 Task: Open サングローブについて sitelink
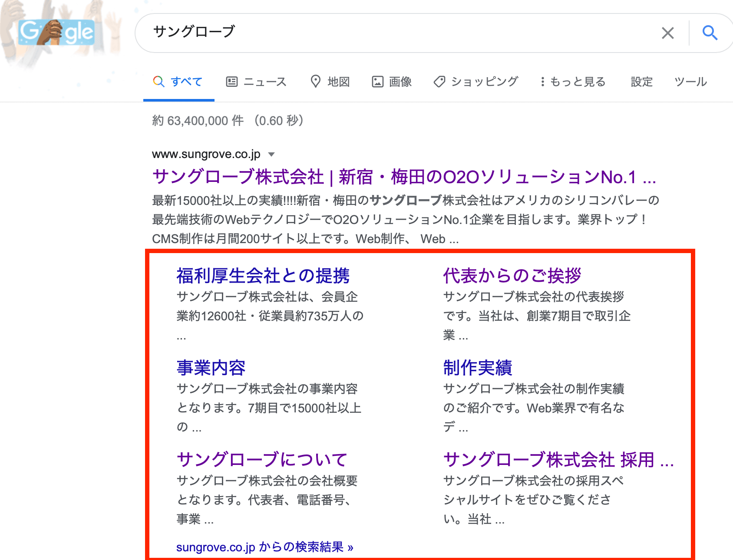(x=262, y=459)
